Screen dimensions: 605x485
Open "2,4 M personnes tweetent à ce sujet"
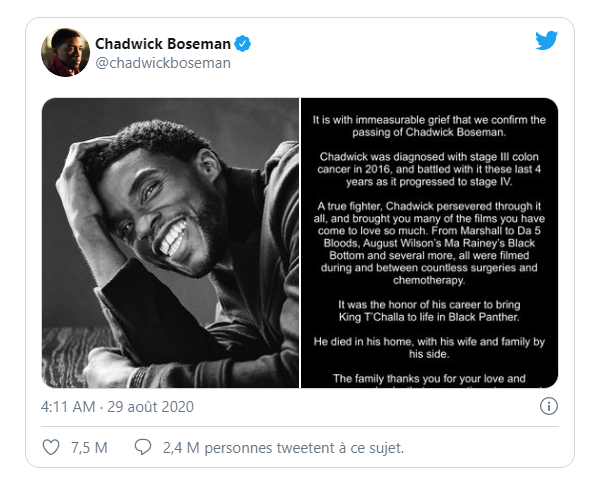tap(283, 447)
